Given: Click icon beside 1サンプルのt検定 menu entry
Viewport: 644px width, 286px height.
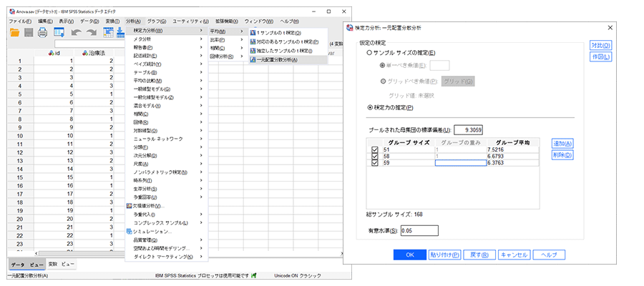Looking at the screenshot, I should [x=253, y=33].
